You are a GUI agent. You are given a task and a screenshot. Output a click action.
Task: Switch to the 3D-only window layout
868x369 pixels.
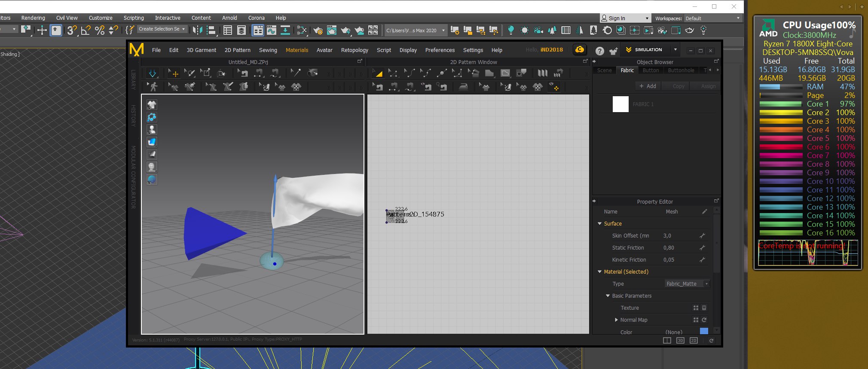(x=680, y=341)
